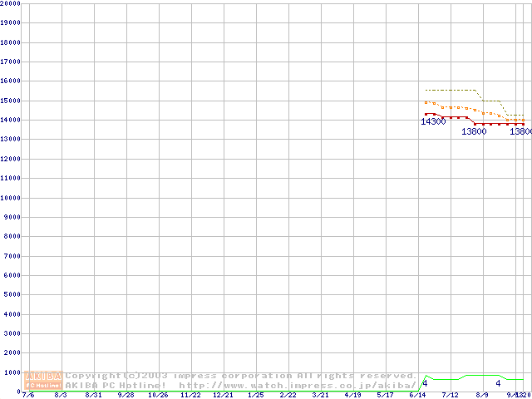This screenshot has height=399, width=532.
Task: Click the 14300 price label
Action: coord(432,122)
